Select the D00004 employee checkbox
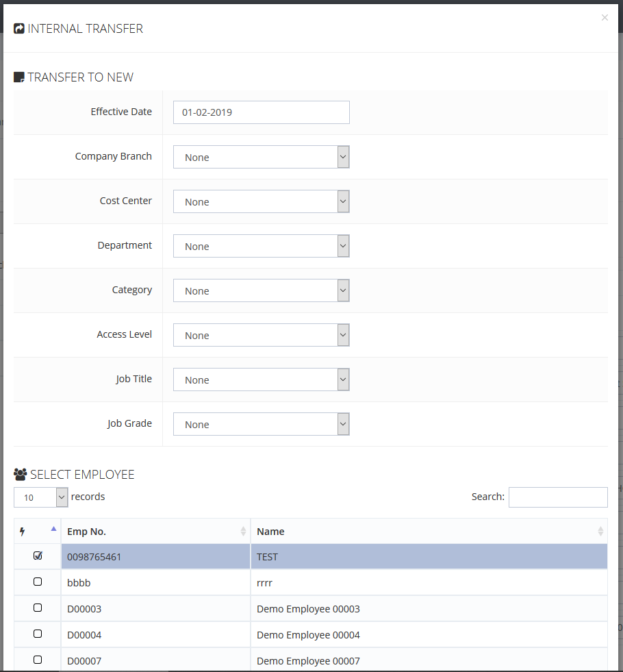The height and width of the screenshot is (672, 623). (x=38, y=634)
